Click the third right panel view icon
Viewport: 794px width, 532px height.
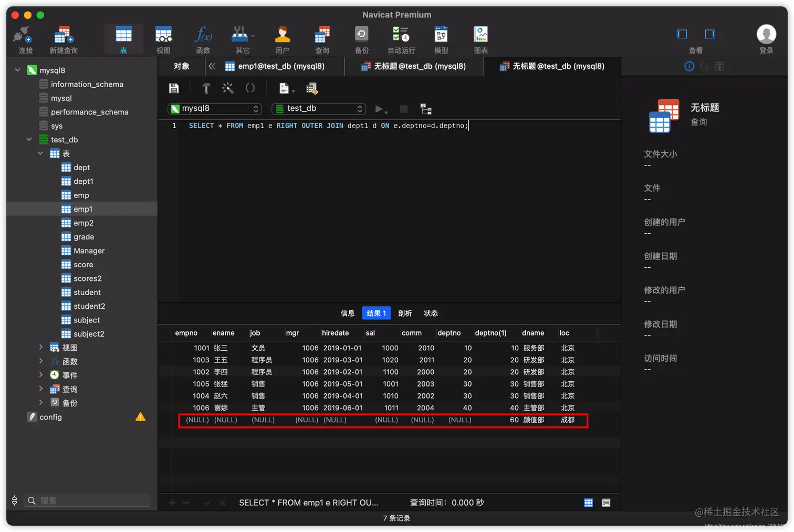pyautogui.click(x=720, y=66)
